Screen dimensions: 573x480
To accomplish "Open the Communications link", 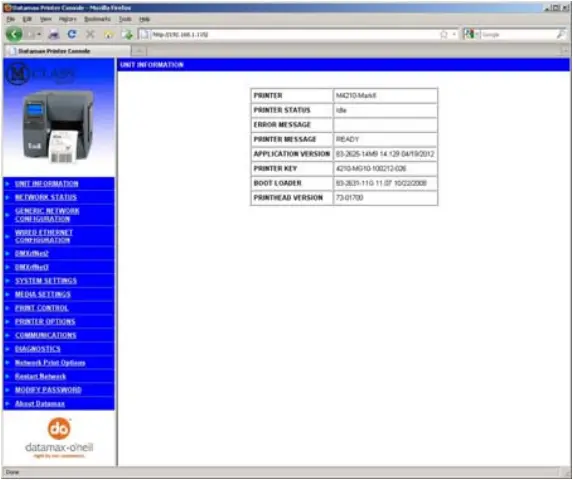I will (46, 335).
